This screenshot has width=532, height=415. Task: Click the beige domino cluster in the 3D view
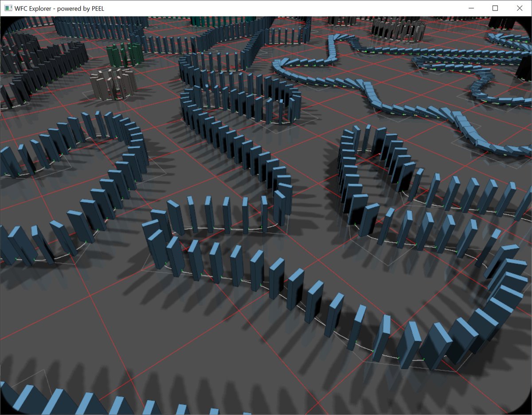pyautogui.click(x=113, y=84)
